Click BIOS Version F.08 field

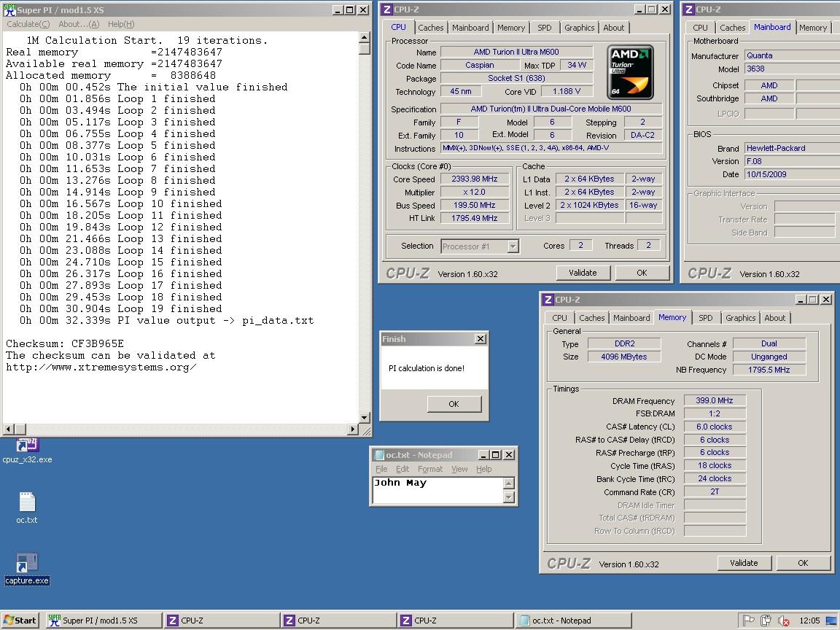792,161
